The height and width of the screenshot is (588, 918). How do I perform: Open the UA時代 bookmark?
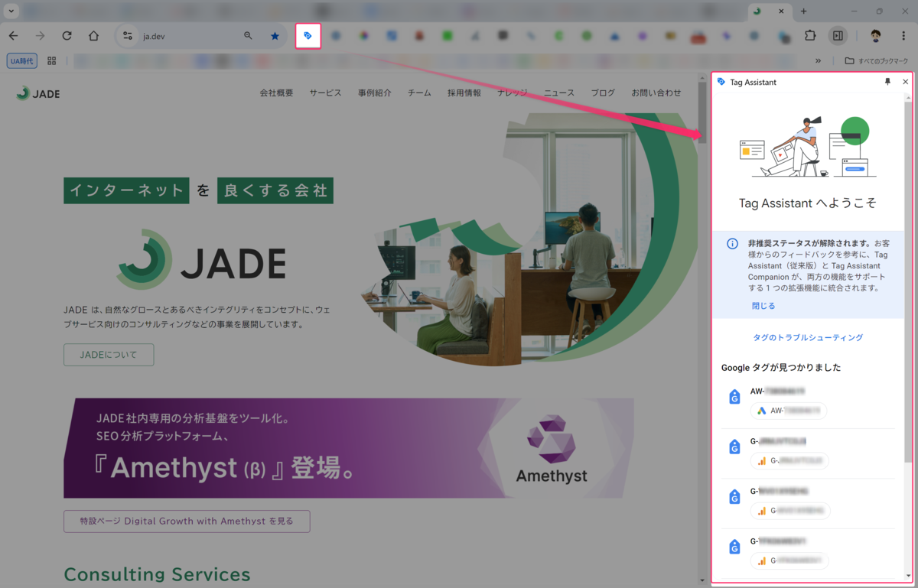pos(22,61)
